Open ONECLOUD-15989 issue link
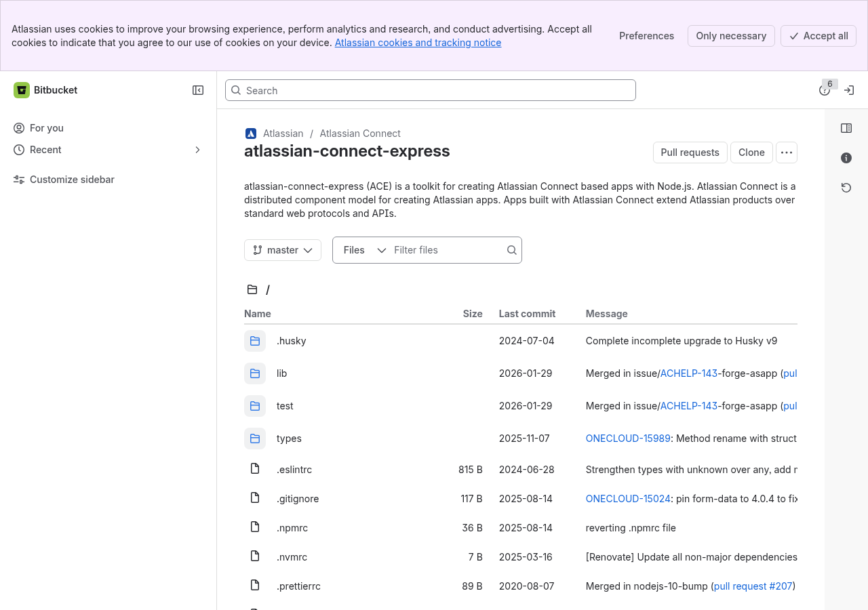Viewport: 868px width, 610px height. (628, 439)
